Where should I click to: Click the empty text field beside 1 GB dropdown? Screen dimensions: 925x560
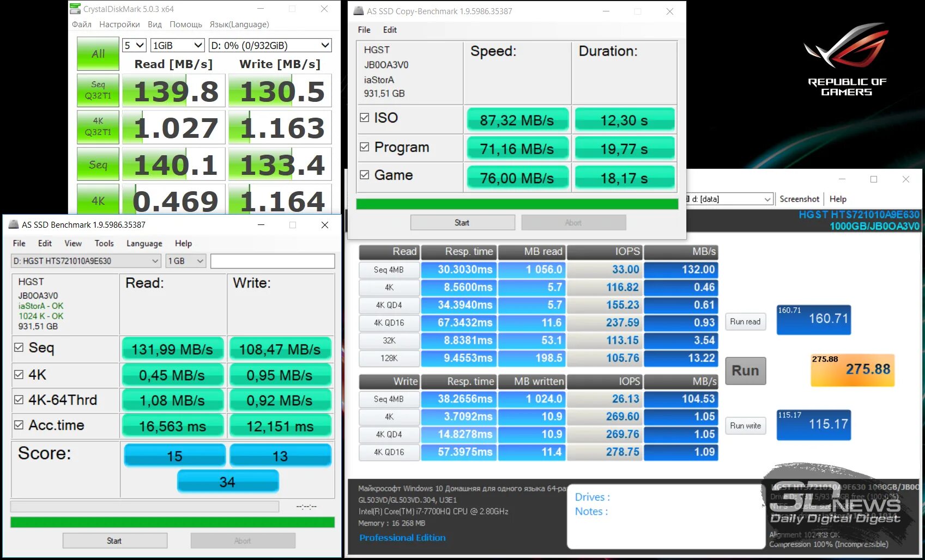(x=273, y=261)
